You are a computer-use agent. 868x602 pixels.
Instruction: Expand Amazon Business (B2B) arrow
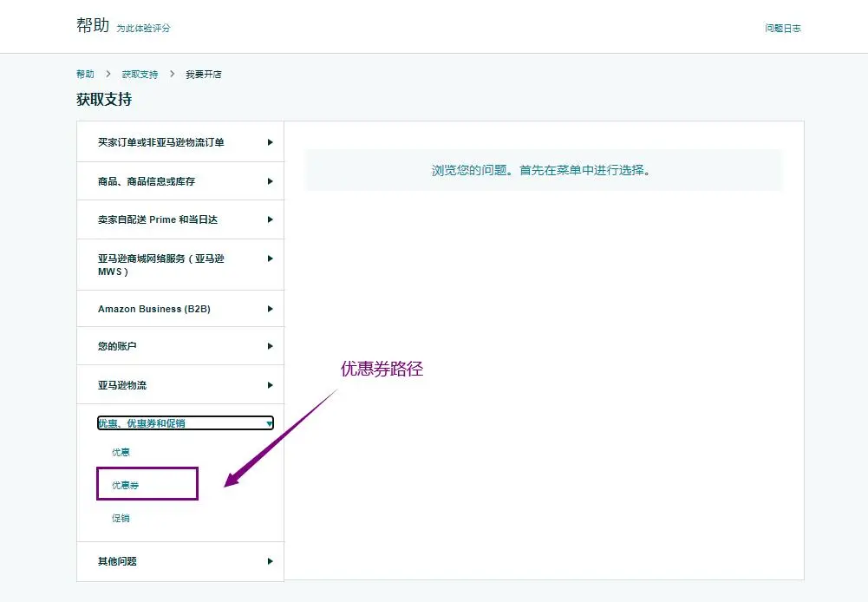271,309
